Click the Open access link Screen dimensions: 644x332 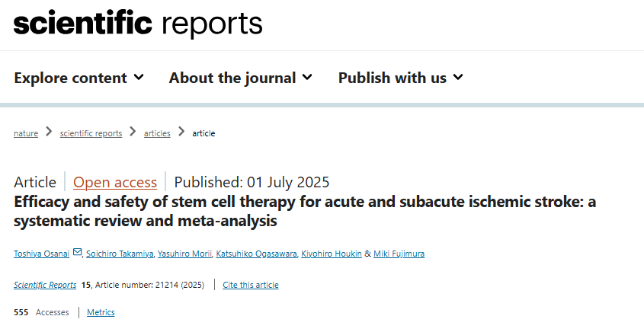(x=115, y=182)
